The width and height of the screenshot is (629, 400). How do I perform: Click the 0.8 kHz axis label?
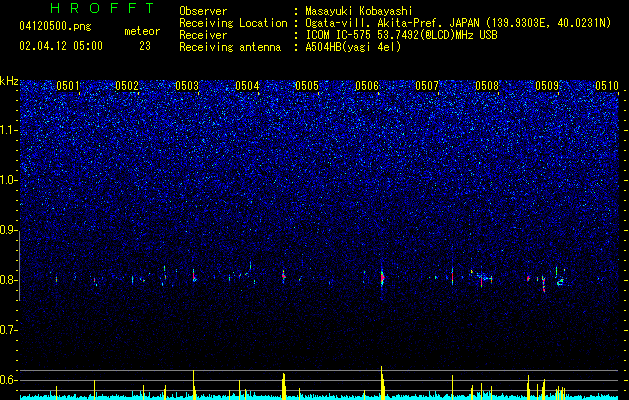(8, 280)
